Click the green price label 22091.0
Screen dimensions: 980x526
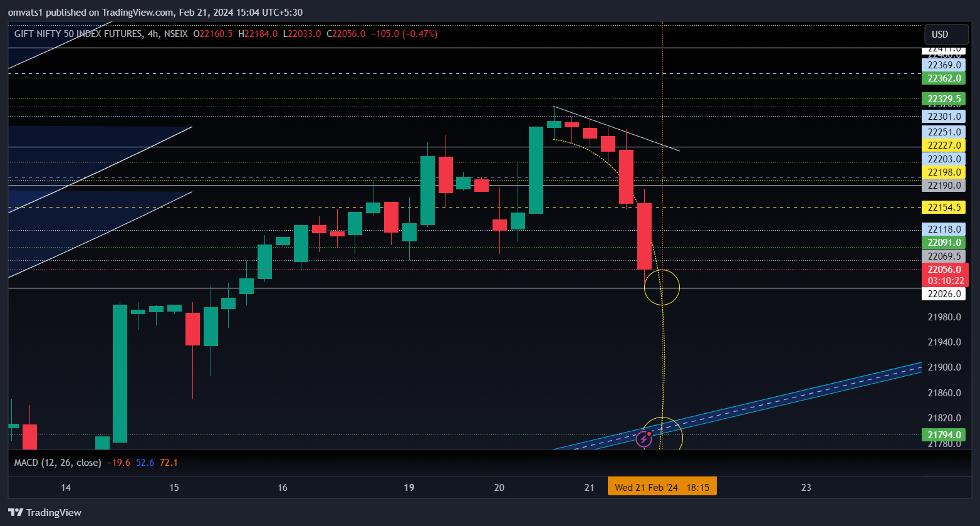944,243
